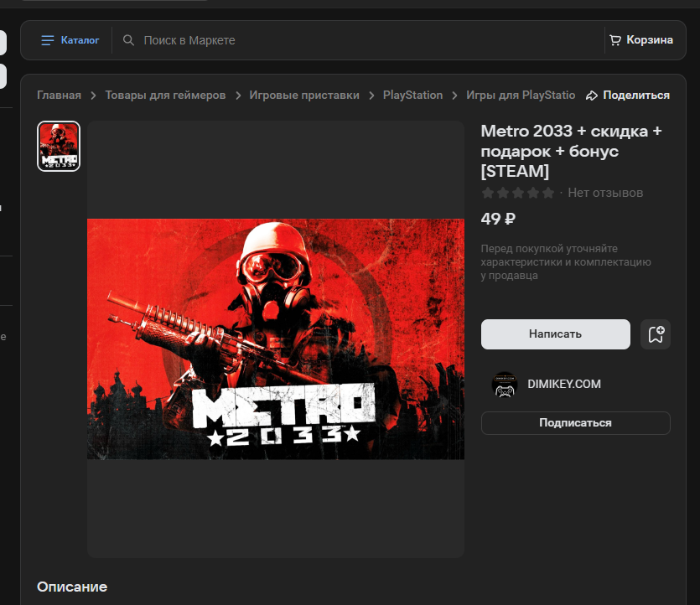Click the product title Metro 2033 + скидка
700x605 pixels.
tap(571, 151)
